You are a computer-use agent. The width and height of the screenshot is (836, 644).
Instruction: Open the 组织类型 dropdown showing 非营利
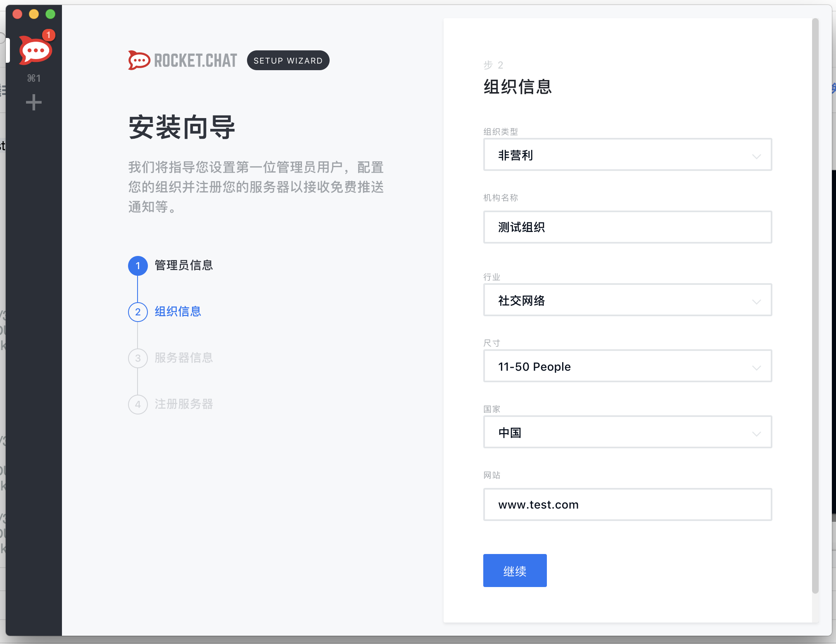(627, 155)
